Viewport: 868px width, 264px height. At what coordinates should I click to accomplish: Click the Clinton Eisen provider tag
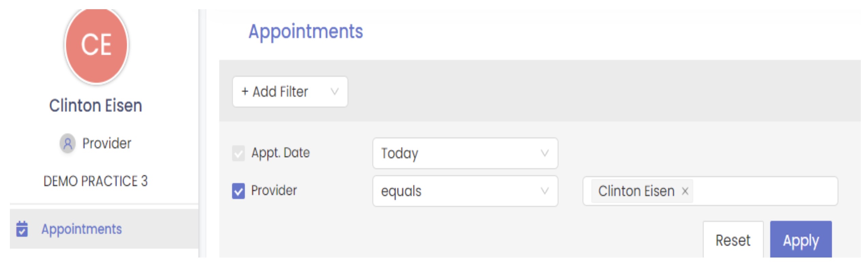click(636, 191)
